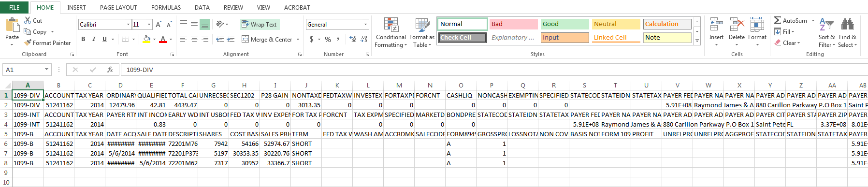
Task: Apply the Bad cell style swatch
Action: click(514, 24)
